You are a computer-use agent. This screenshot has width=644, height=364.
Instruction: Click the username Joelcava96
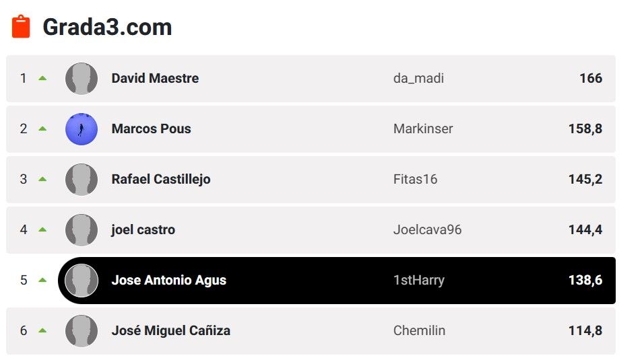point(427,230)
